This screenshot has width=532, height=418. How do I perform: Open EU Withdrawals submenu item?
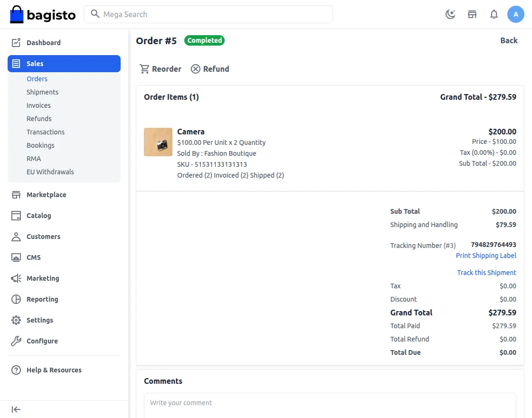pyautogui.click(x=50, y=171)
